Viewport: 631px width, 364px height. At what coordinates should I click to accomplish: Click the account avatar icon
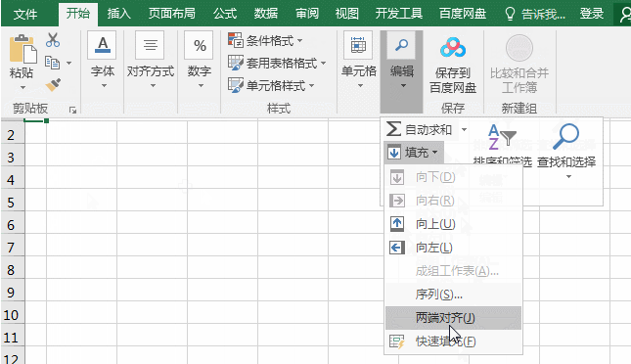pos(624,15)
